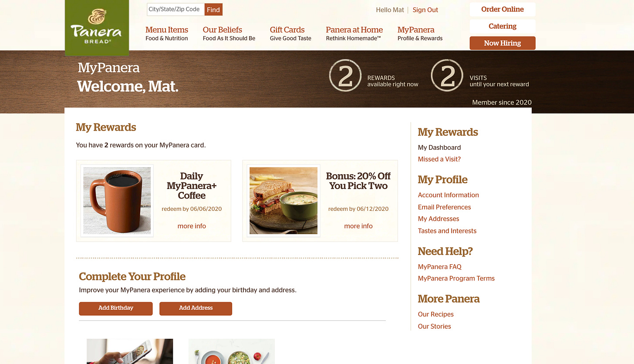Click the rewards available count circle
This screenshot has width=634, height=364.
(x=345, y=76)
